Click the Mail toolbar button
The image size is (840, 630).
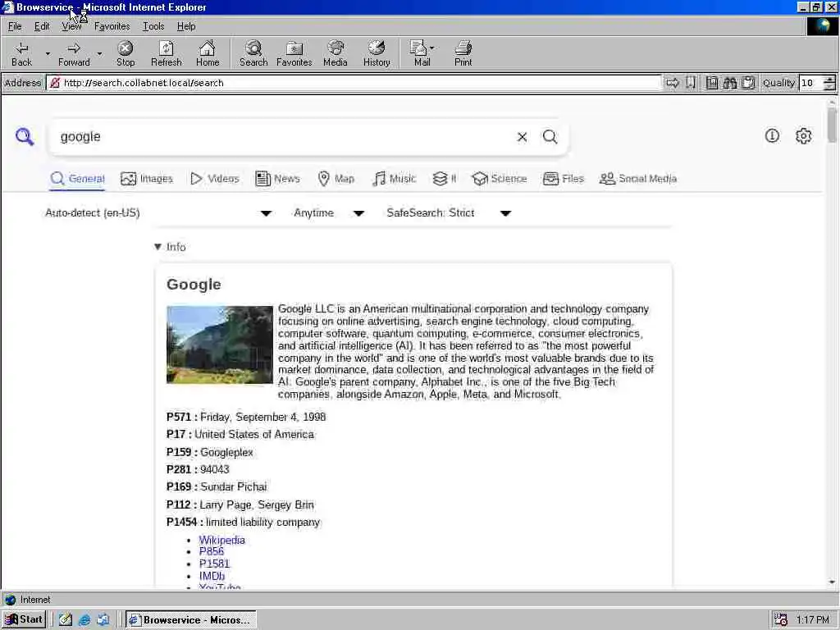(x=421, y=53)
